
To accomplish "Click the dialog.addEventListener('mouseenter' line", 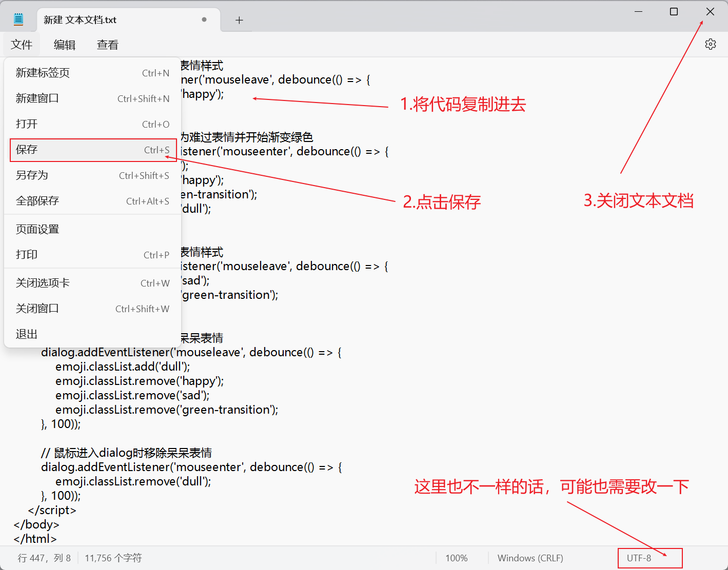I will [x=191, y=467].
